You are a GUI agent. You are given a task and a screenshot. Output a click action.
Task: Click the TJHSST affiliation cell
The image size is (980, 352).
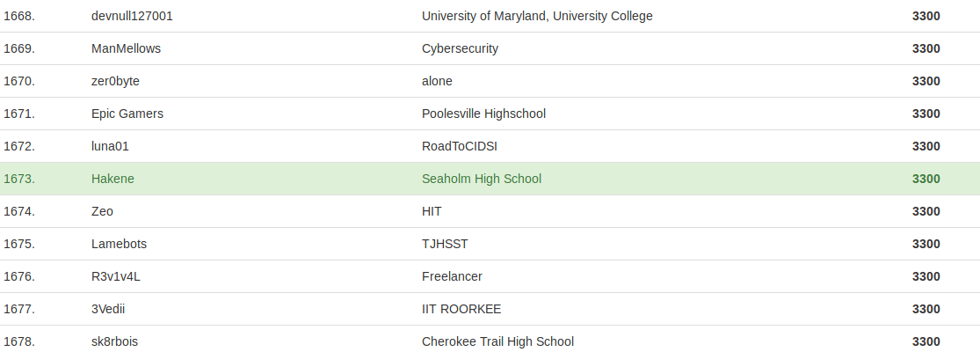pos(445,244)
